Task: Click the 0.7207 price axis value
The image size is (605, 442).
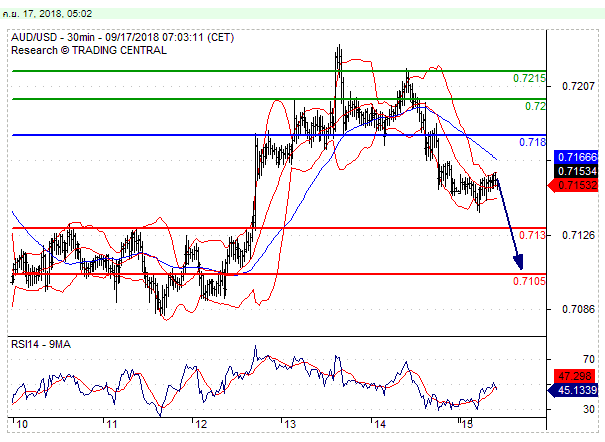Action: [x=578, y=86]
